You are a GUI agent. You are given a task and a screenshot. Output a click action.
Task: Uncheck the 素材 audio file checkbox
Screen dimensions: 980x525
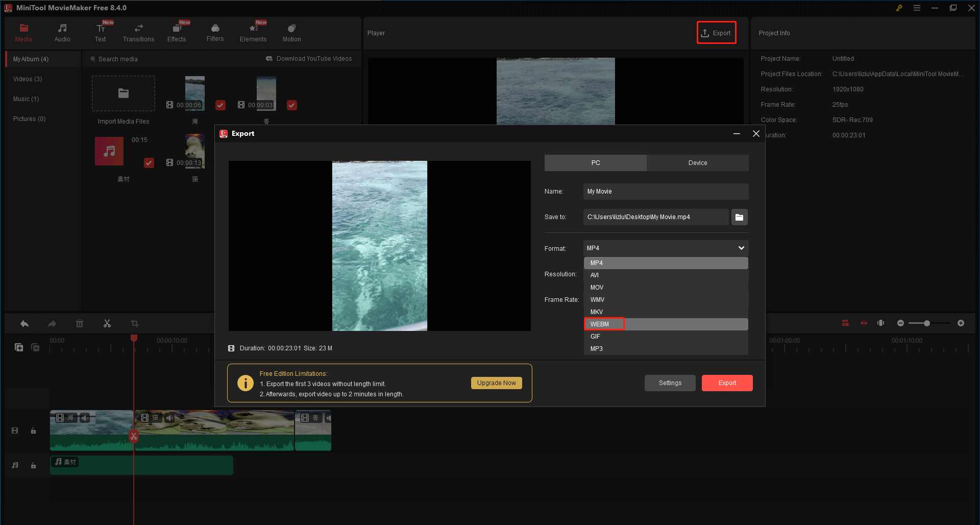point(149,162)
